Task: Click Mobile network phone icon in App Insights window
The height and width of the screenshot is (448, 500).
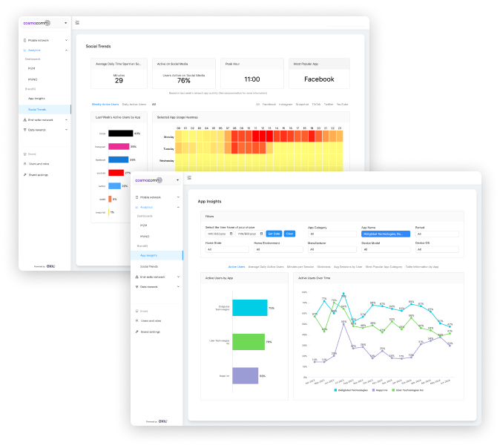Action: pos(136,197)
